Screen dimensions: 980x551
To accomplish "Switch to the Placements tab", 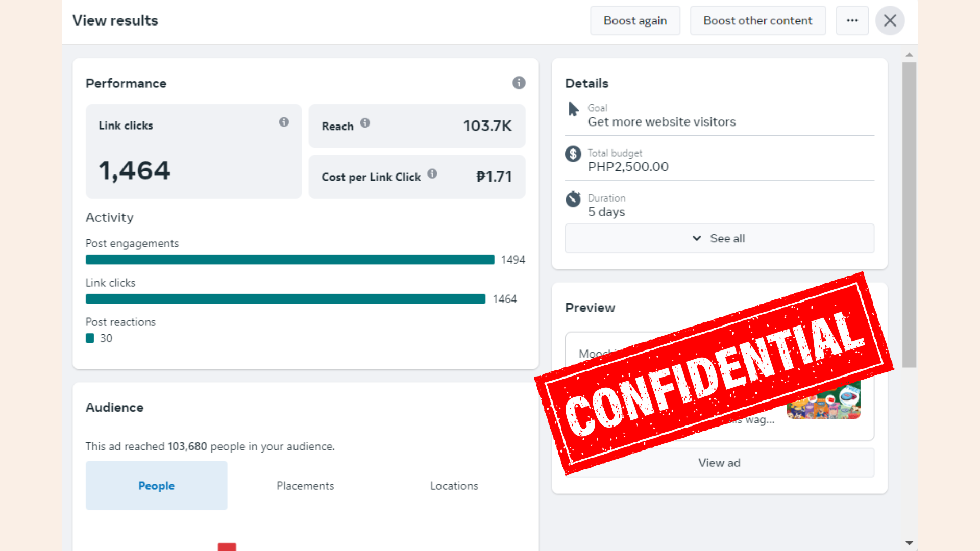I will (305, 486).
